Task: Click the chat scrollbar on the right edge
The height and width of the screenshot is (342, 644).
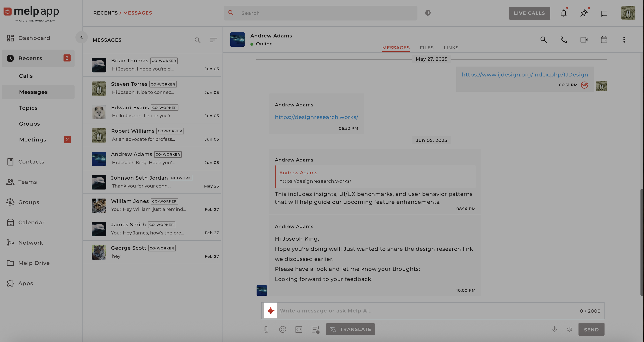Action: point(641,242)
